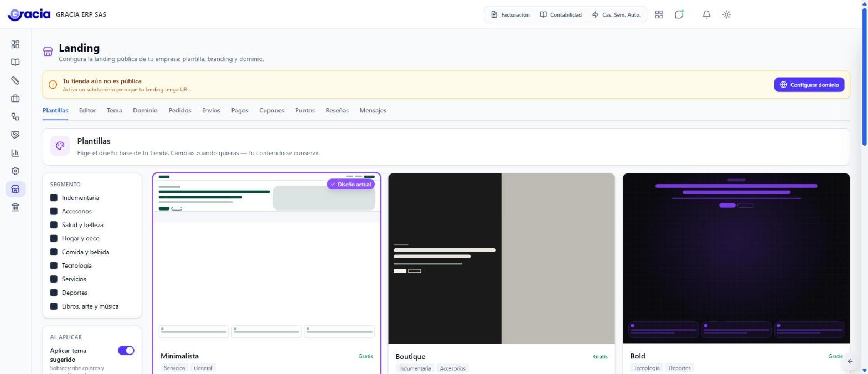Open Cas. Sem. Auto. shortcut
Viewport: 868px width, 374px height.
616,15
